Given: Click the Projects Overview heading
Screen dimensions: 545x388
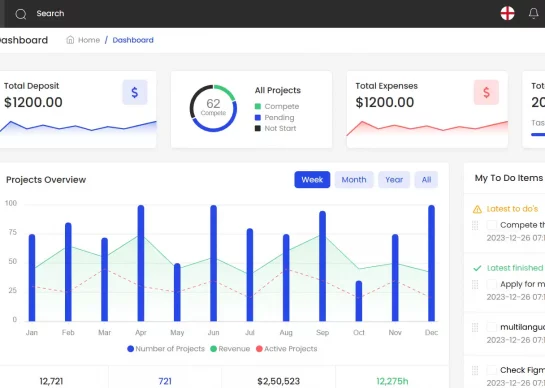Looking at the screenshot, I should (46, 180).
